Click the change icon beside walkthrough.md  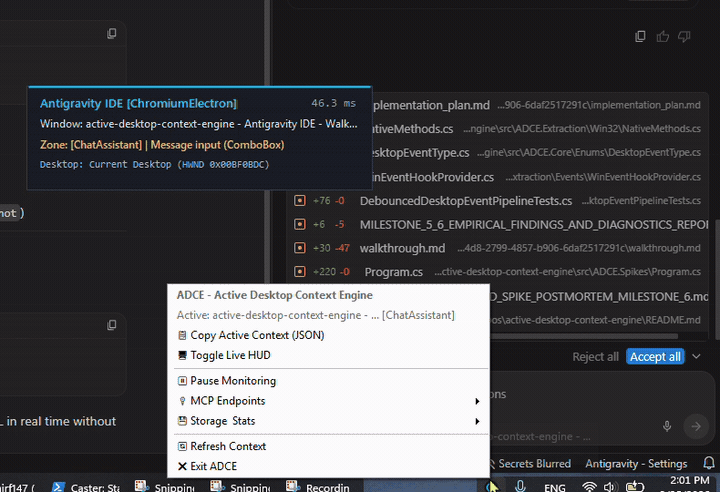[x=300, y=248]
